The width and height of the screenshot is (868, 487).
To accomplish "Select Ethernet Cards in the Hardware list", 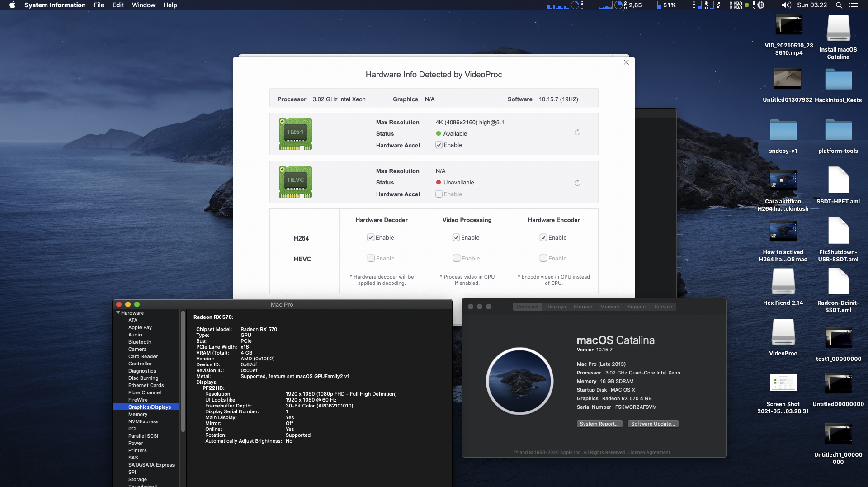I will point(146,385).
